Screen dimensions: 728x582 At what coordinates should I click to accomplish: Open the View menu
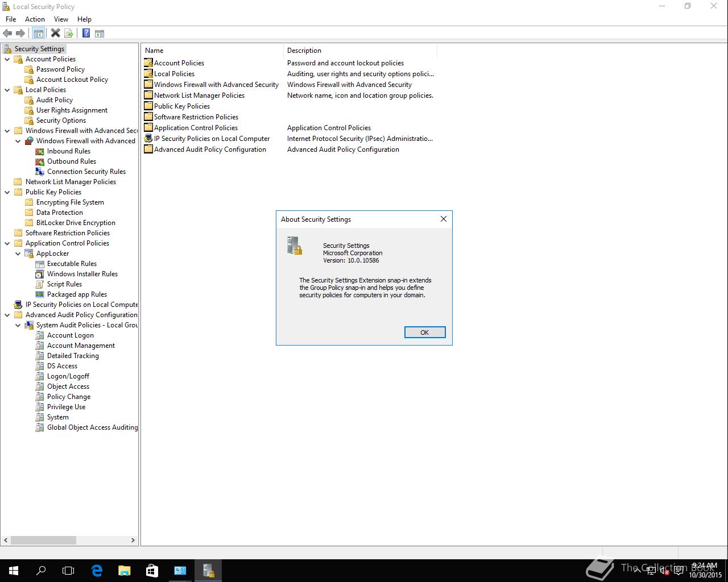(61, 19)
